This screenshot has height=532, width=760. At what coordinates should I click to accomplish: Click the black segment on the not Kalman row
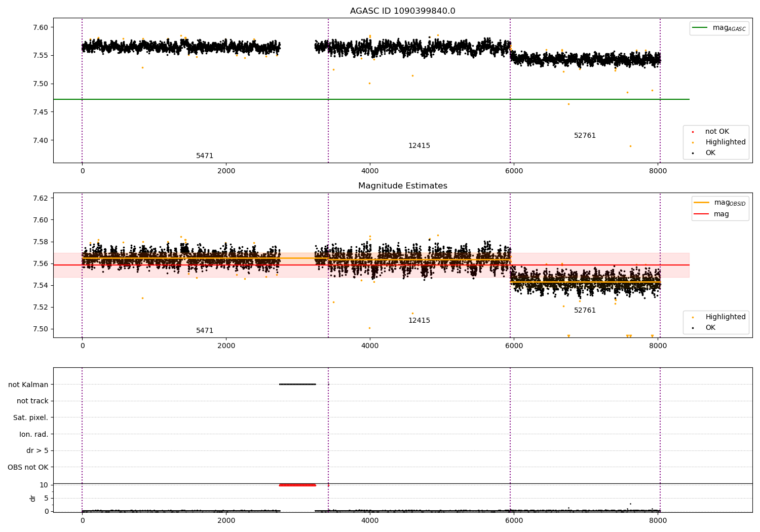pyautogui.click(x=297, y=384)
